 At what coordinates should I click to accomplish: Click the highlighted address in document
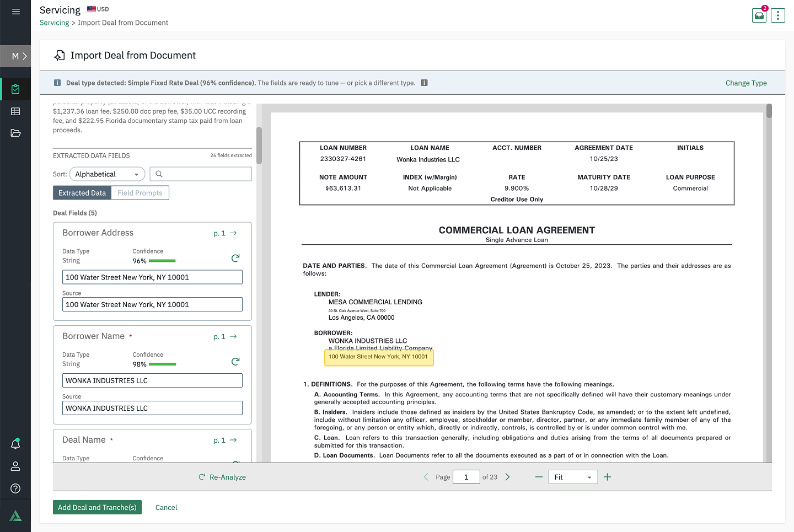378,357
